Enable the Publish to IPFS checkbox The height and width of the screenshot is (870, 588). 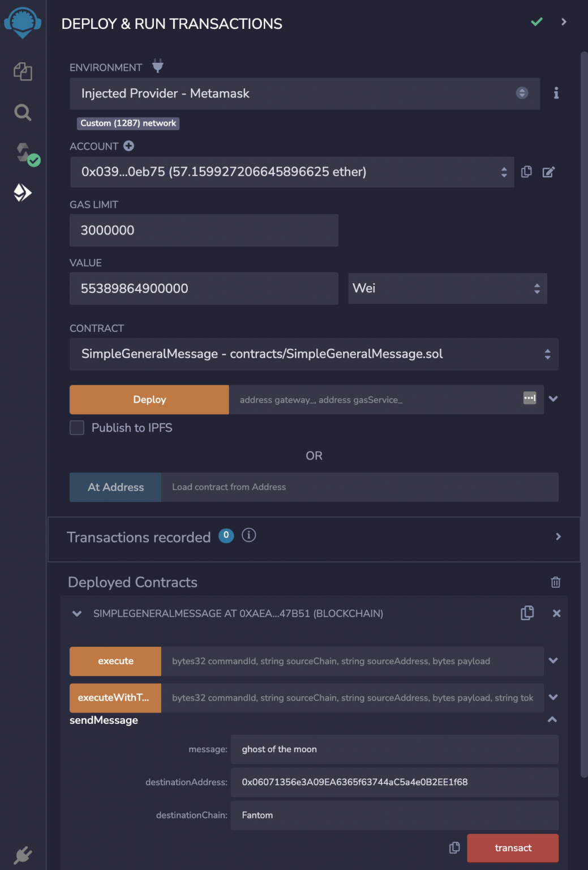(x=77, y=428)
